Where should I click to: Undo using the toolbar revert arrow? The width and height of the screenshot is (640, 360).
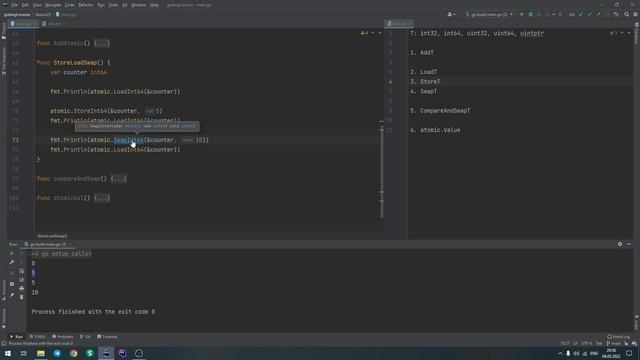[616, 14]
